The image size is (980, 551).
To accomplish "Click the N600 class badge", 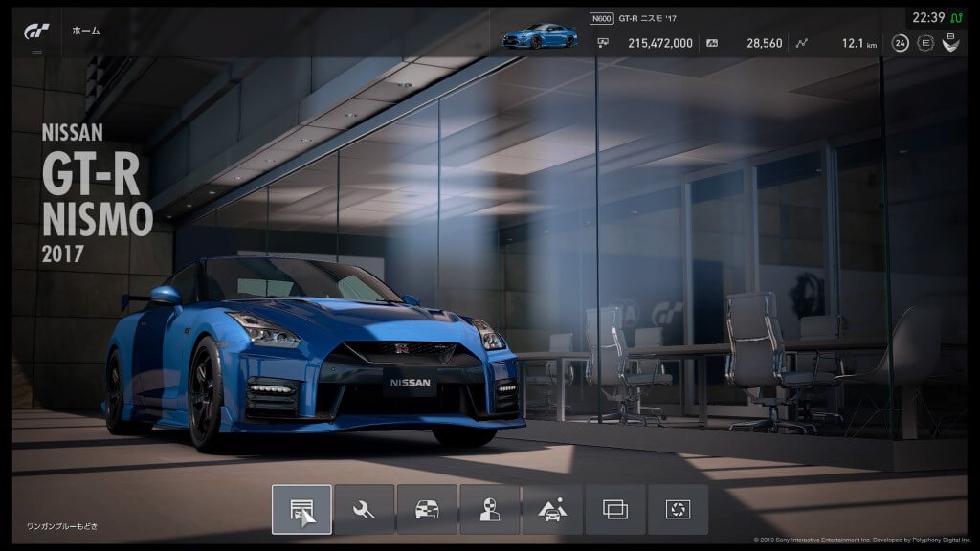I will [601, 19].
